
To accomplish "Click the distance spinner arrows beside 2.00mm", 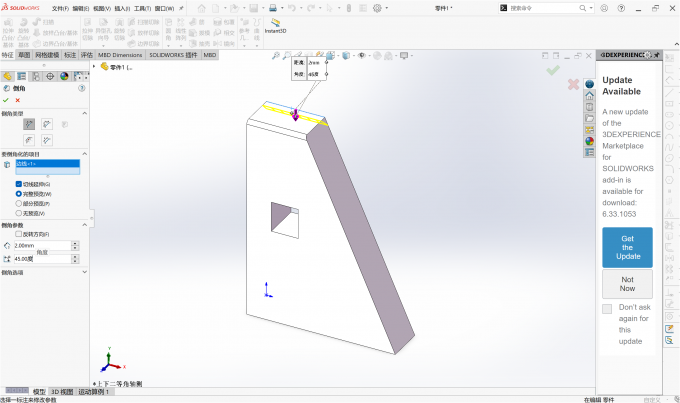I will (x=75, y=246).
